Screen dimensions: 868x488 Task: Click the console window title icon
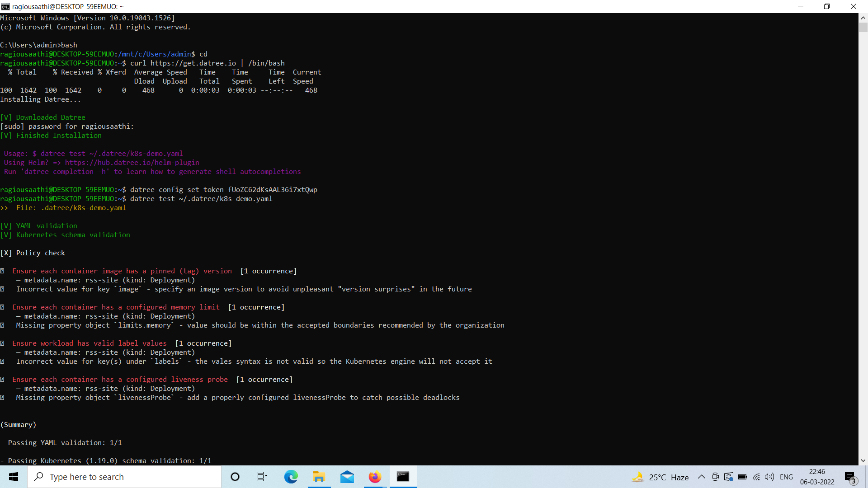(5, 6)
